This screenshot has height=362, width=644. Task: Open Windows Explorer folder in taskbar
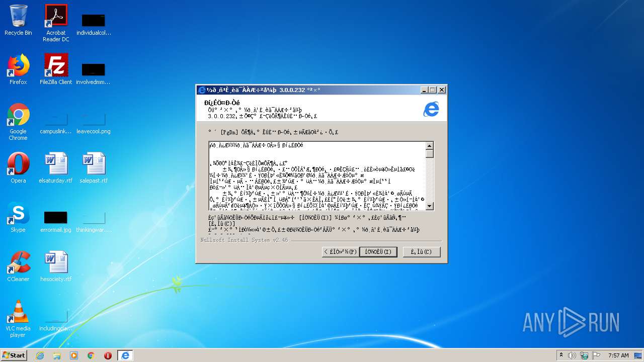pyautogui.click(x=57, y=355)
